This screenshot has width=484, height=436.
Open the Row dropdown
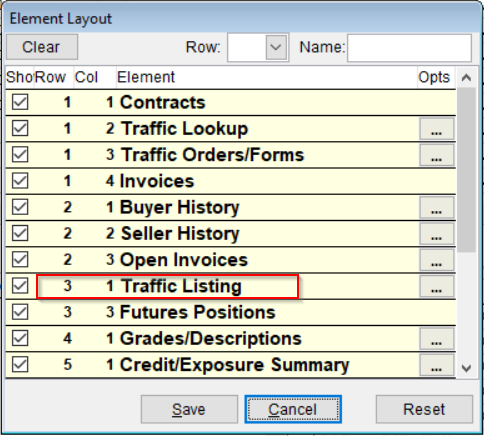[276, 47]
